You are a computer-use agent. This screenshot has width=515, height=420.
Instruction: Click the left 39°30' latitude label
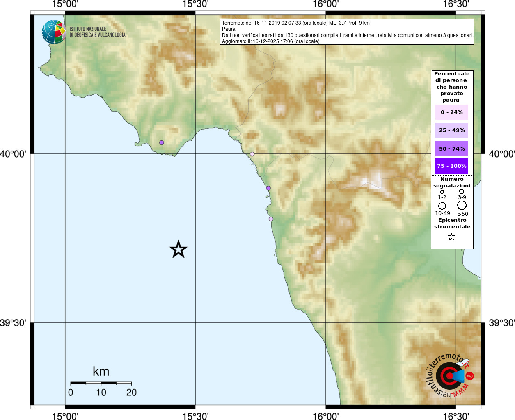click(13, 323)
